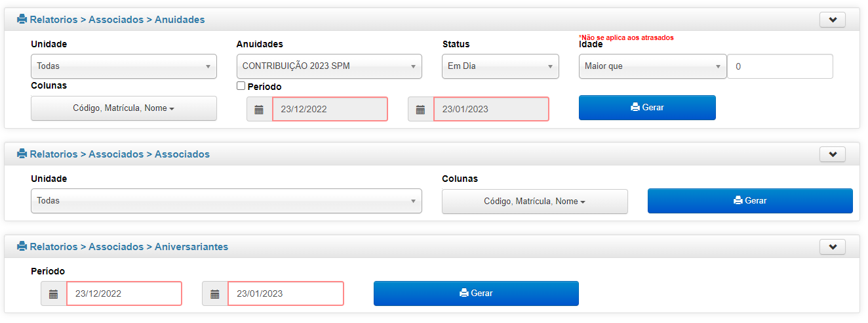
Task: Collapse Associados panel with chevron button
Action: click(x=833, y=154)
